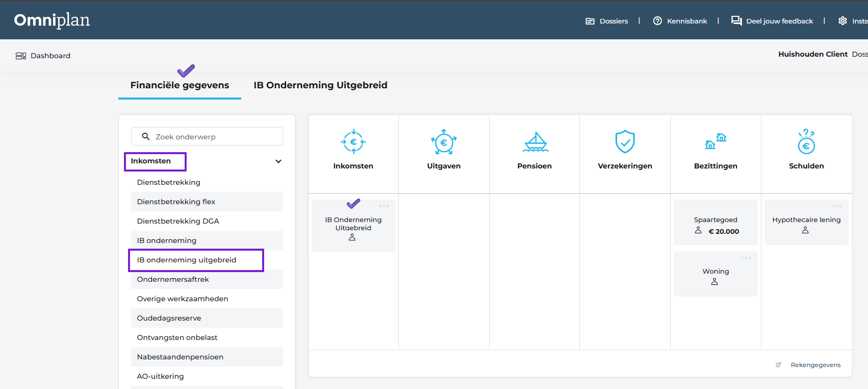This screenshot has height=389, width=868.
Task: Select the Uitgaven outgoing euro icon
Action: click(x=444, y=142)
